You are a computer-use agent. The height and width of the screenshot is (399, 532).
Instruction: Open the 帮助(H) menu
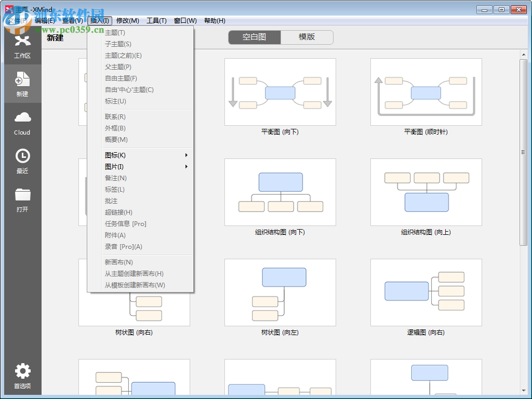point(214,21)
